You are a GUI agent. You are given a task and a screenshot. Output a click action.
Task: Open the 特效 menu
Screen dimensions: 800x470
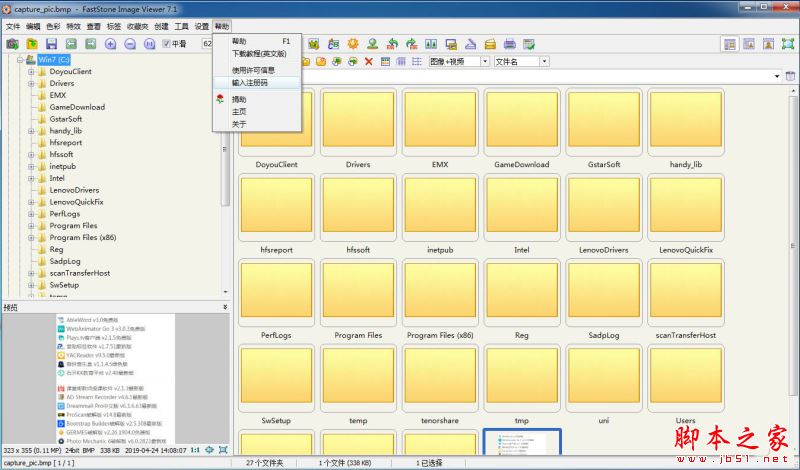pyautogui.click(x=73, y=26)
